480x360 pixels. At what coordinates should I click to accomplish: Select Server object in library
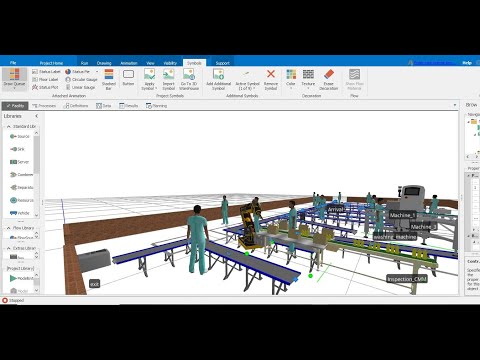tap(19, 162)
